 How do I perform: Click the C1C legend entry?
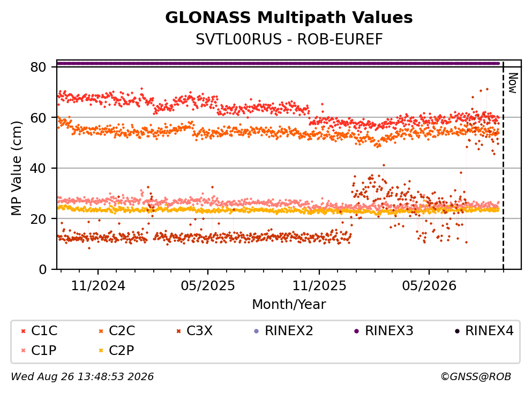point(39,330)
